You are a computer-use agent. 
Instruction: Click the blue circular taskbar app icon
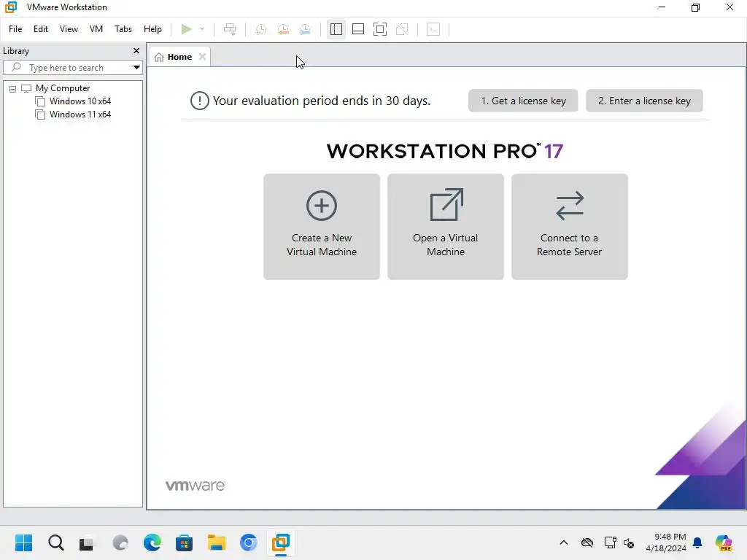[x=248, y=542]
